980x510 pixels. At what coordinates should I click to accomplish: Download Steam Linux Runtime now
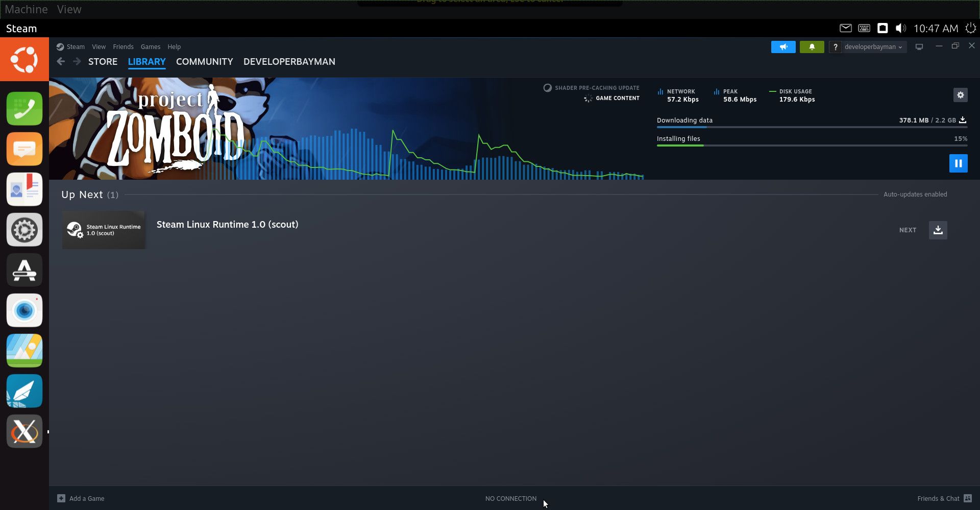pos(938,230)
